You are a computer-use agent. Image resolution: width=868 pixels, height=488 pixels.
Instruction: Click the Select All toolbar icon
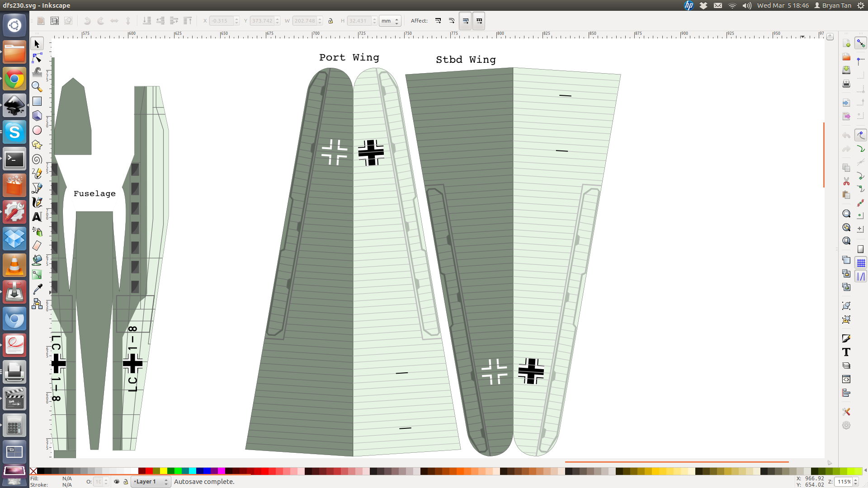tap(41, 21)
